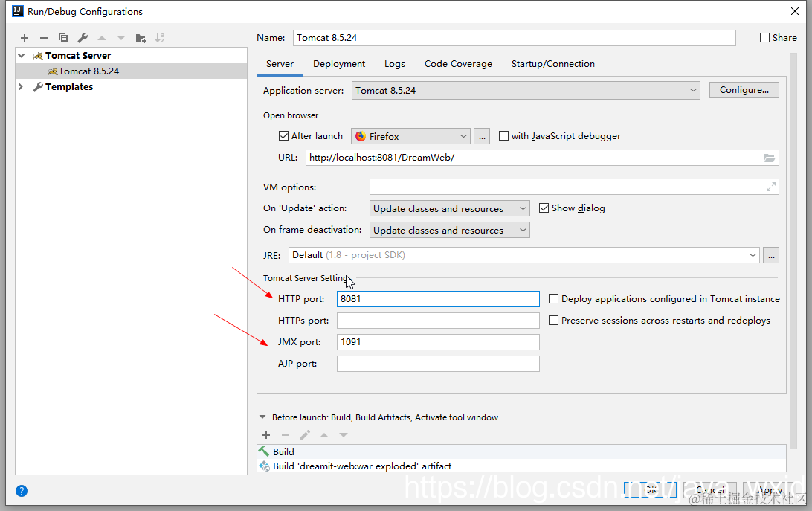Move configuration down in toolbar
Image resolution: width=812 pixels, height=511 pixels.
[x=121, y=38]
